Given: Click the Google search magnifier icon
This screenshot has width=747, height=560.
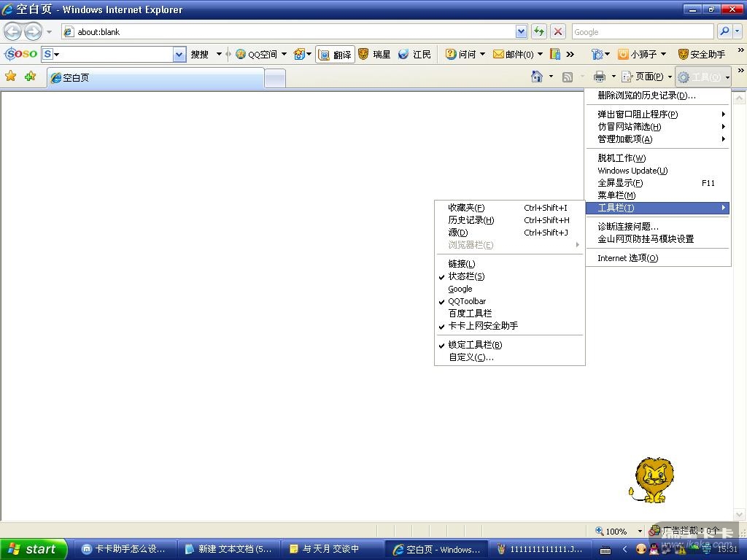Looking at the screenshot, I should coord(724,31).
